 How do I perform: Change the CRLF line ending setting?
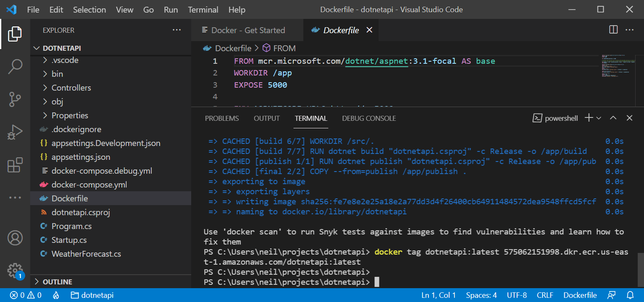[x=545, y=295]
